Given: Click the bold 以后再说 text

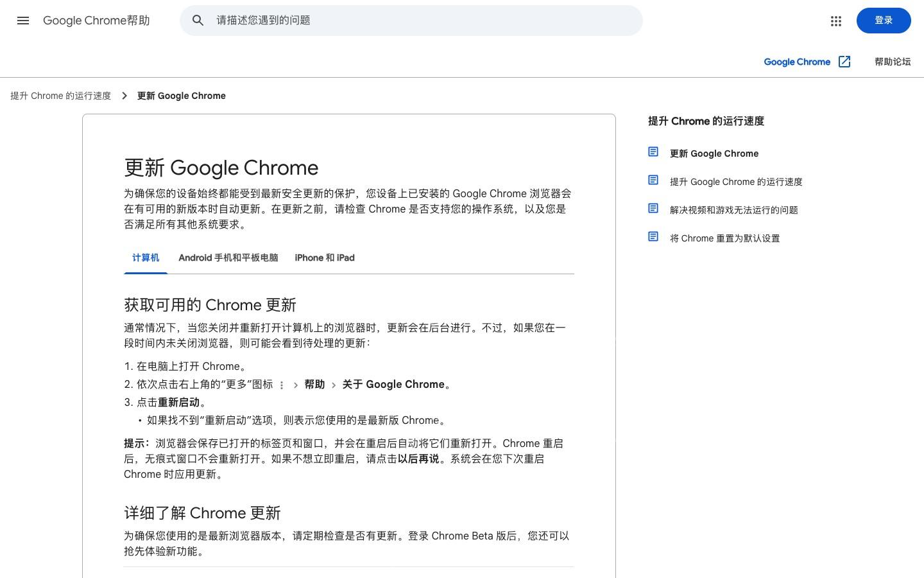Looking at the screenshot, I should 418,459.
